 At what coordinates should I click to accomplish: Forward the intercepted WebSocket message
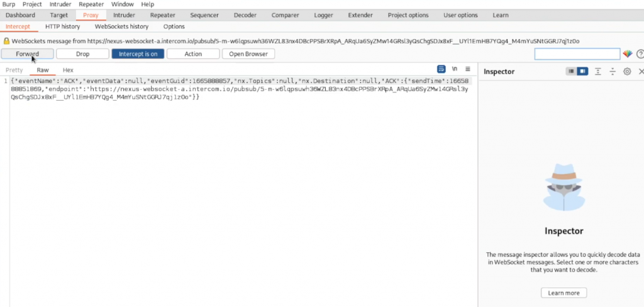click(x=27, y=54)
